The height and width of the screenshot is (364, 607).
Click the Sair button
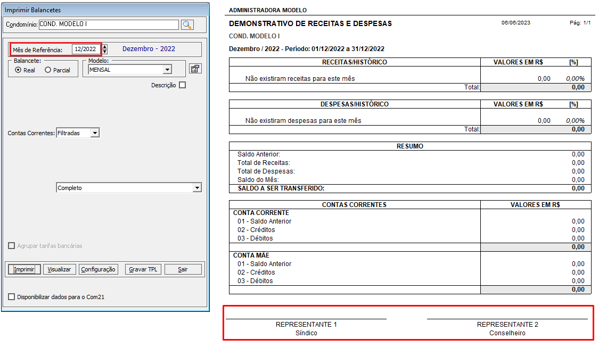[183, 269]
